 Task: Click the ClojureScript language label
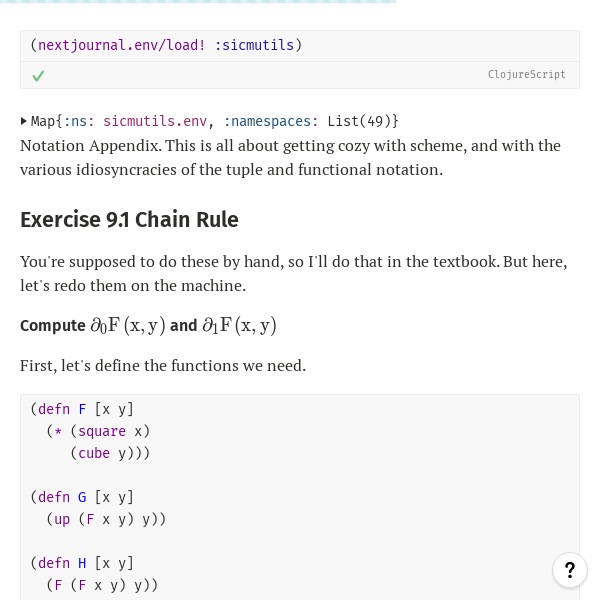526,74
